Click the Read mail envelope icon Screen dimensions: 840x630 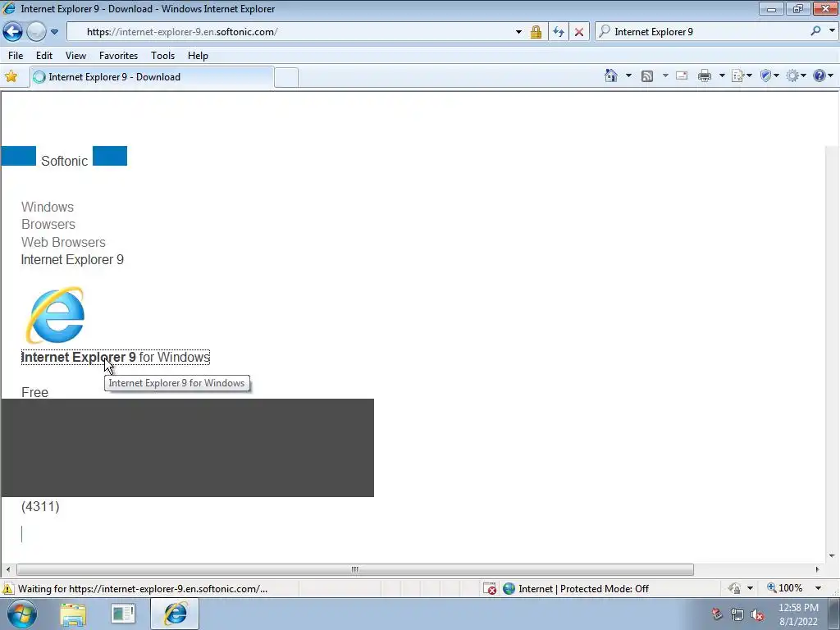[682, 75]
